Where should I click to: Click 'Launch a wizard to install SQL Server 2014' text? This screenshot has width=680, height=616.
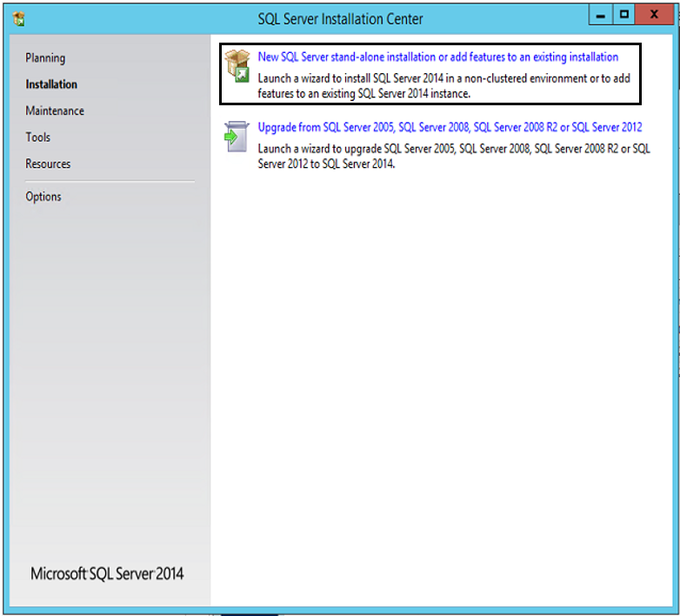pyautogui.click(x=444, y=86)
